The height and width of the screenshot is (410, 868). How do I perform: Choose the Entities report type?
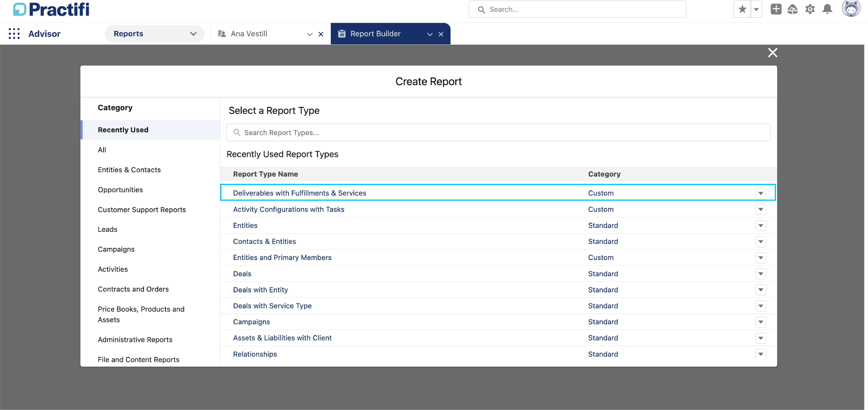point(245,225)
